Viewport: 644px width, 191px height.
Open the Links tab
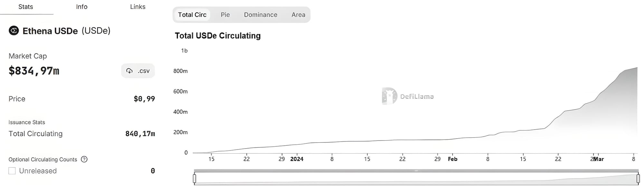[138, 7]
